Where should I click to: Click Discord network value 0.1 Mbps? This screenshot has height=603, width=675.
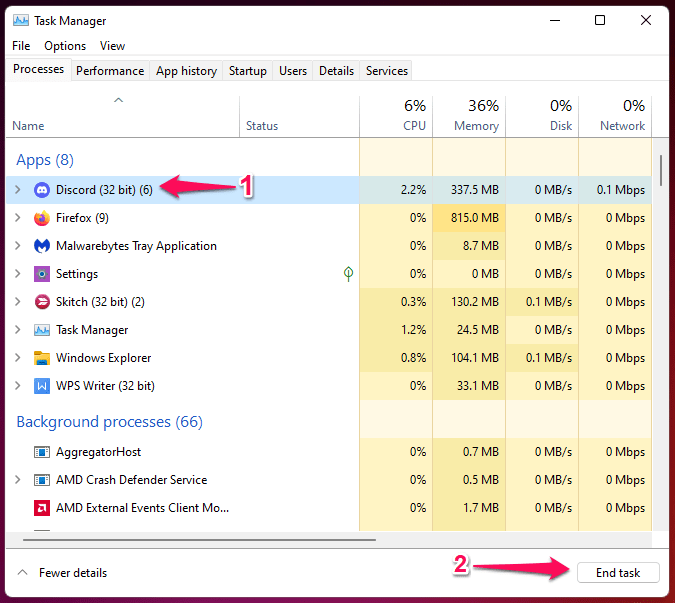pos(621,190)
